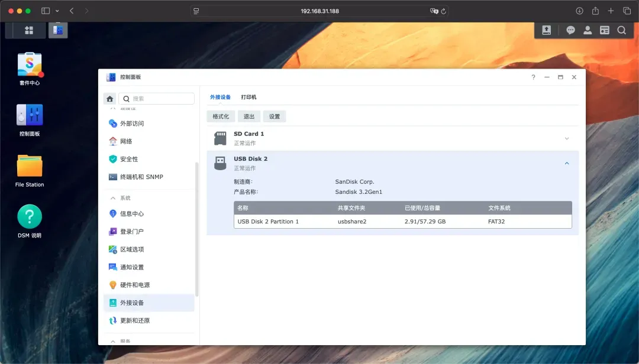This screenshot has height=364, width=639.
Task: Reload the page in Safari
Action: [443, 11]
